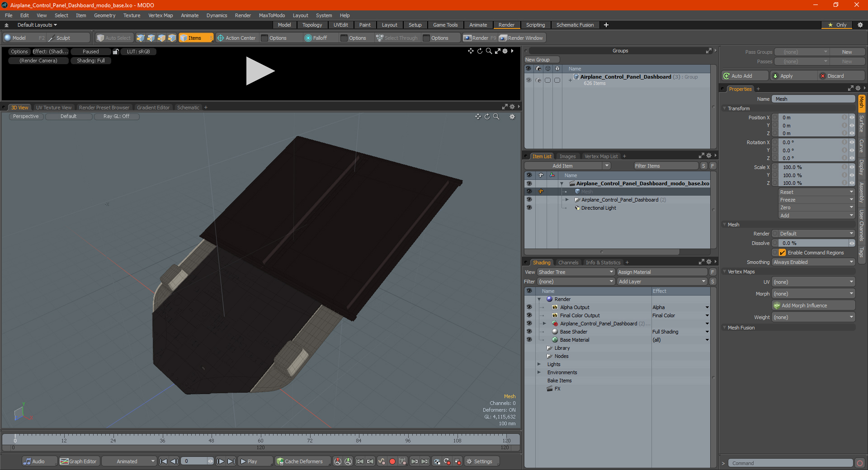The image size is (868, 470).
Task: Step forward one frame
Action: click(x=221, y=461)
